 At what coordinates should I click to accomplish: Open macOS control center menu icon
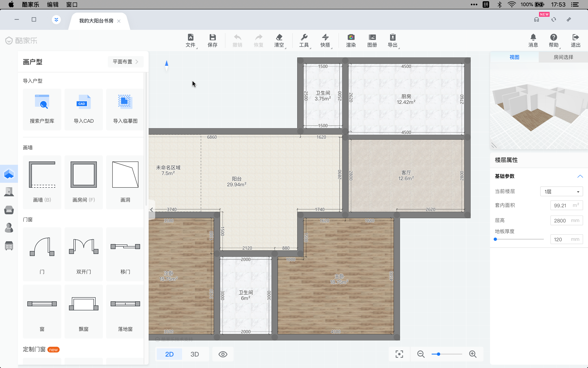[x=575, y=5]
